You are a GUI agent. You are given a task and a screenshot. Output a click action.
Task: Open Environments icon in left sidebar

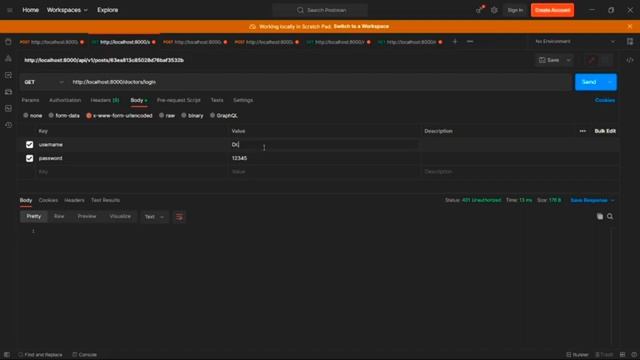pos(8,75)
